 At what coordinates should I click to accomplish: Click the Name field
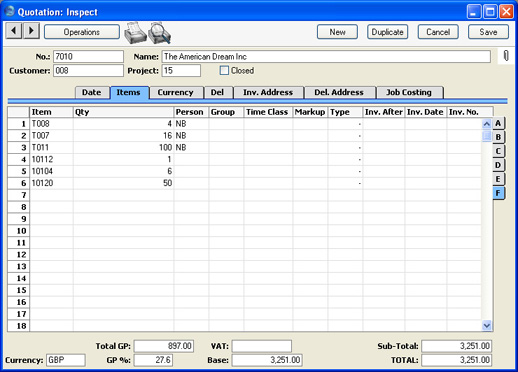pyautogui.click(x=326, y=56)
